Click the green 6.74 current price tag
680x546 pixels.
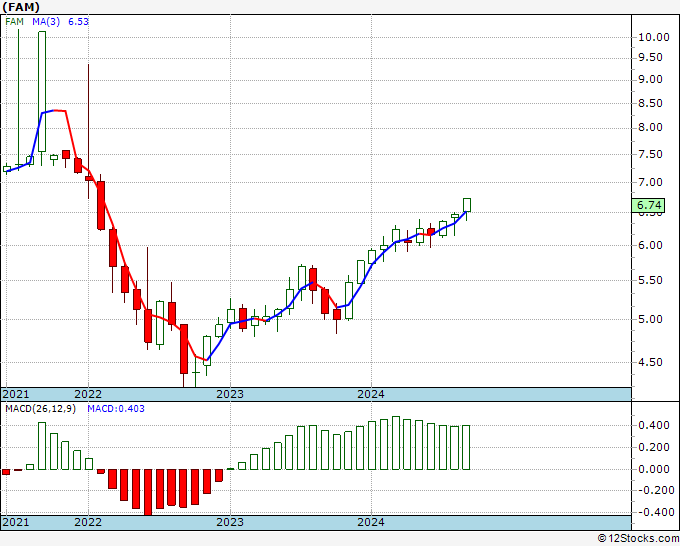click(x=648, y=205)
